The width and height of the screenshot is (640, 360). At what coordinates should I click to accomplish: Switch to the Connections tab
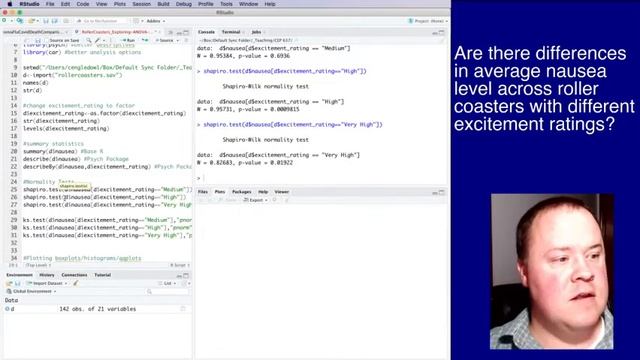74,275
